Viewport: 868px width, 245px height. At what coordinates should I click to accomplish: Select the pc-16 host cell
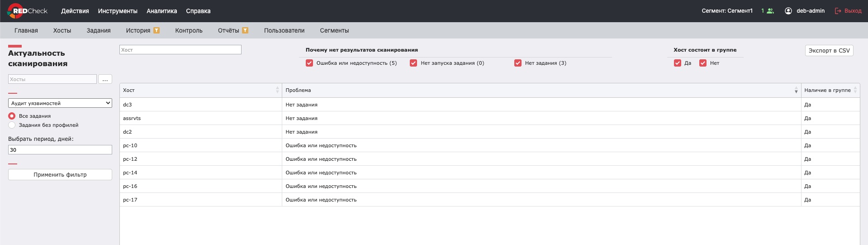point(201,186)
